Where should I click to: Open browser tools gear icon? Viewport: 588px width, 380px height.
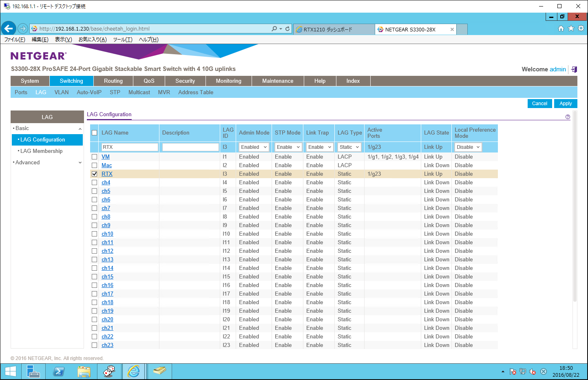581,28
